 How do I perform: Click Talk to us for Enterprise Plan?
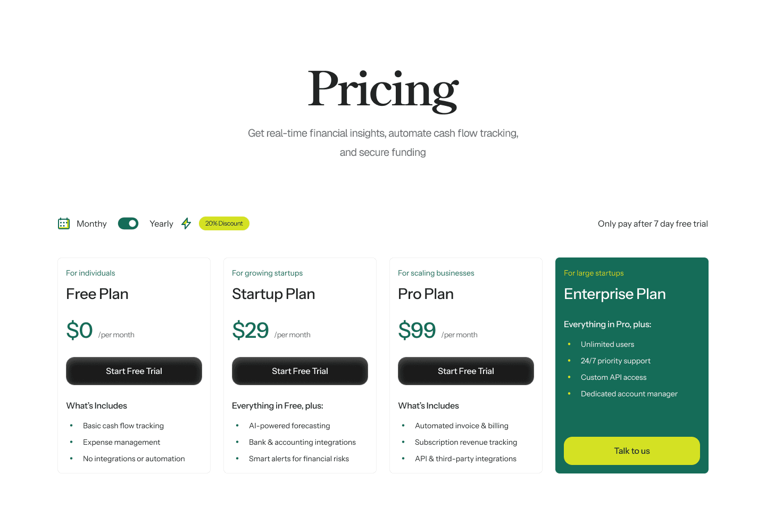tap(631, 451)
